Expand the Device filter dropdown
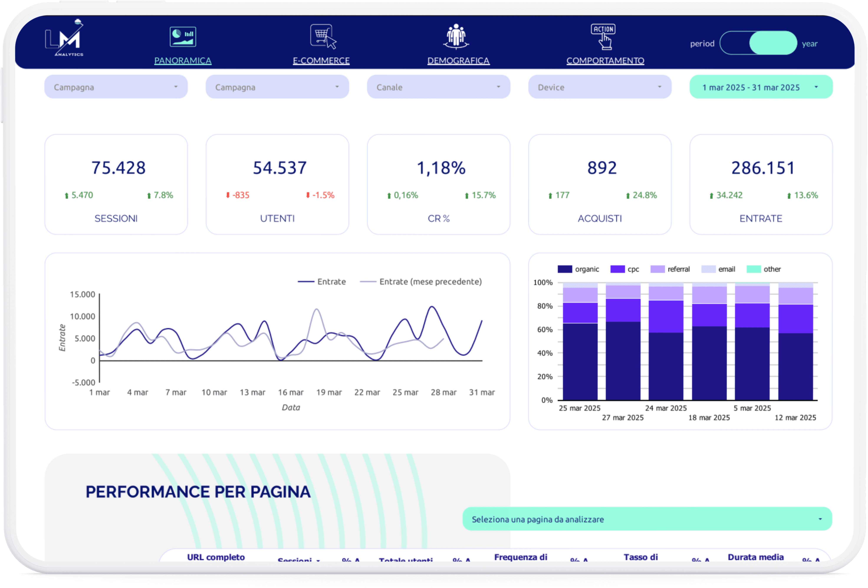The width and height of the screenshot is (868, 588). tap(600, 87)
